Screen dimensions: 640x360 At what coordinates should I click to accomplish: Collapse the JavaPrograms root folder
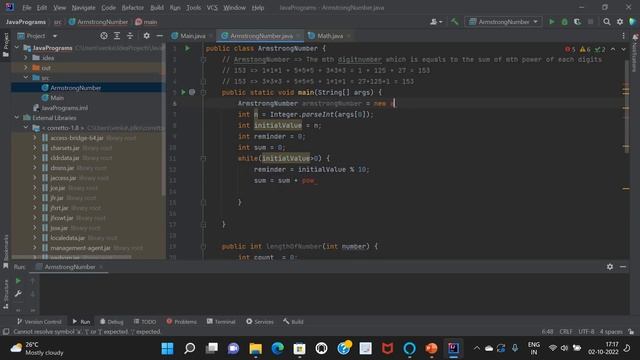coord(17,48)
